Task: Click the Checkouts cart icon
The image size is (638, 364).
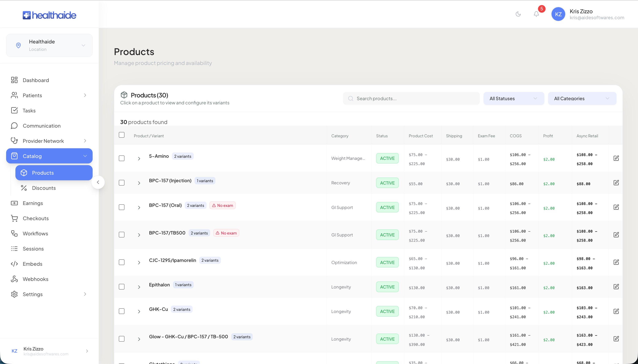Action: pos(14,218)
